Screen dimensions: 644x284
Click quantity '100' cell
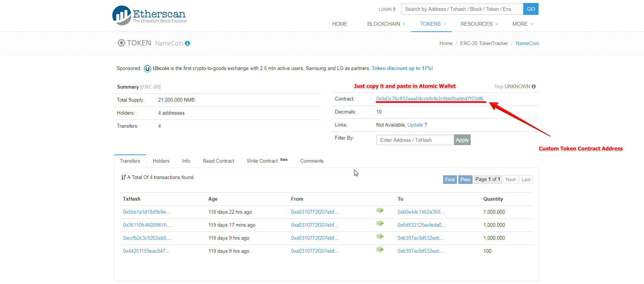[x=487, y=251]
